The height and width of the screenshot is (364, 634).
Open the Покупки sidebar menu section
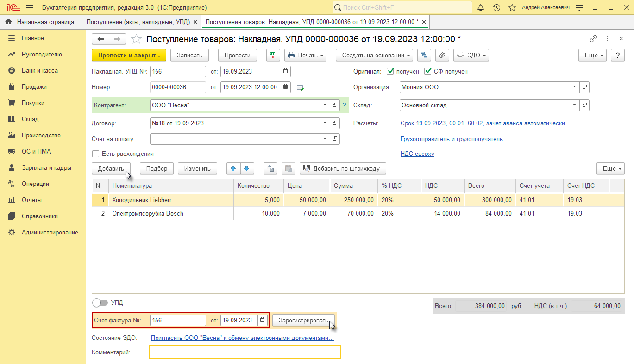point(33,103)
